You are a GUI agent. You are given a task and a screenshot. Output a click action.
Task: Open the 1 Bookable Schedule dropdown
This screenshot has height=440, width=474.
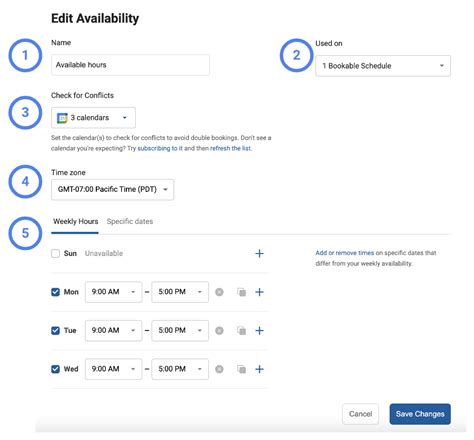383,66
